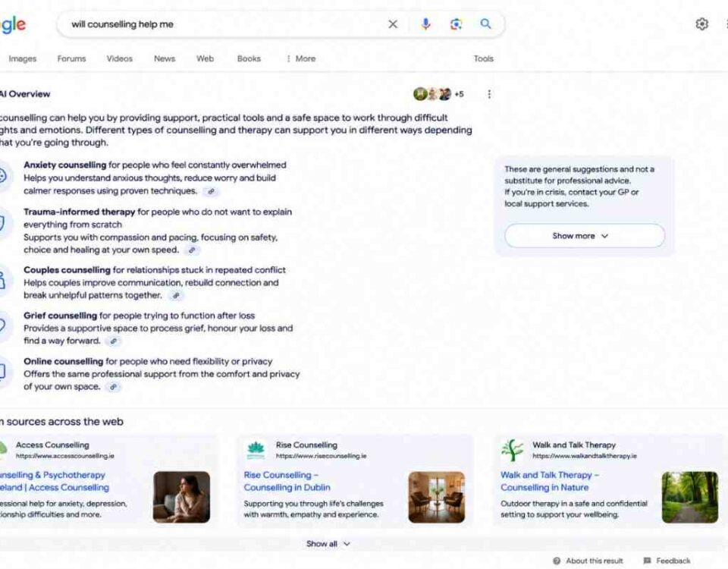
Task: Click riseccounselling.ie URL text
Action: [x=321, y=456]
